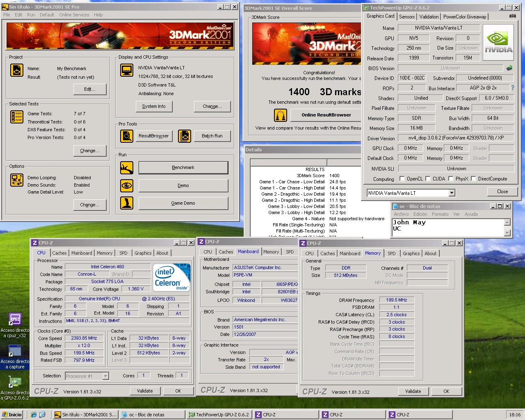Click the Inicio start button
Screen dimensions: 525x420
(x=12, y=415)
